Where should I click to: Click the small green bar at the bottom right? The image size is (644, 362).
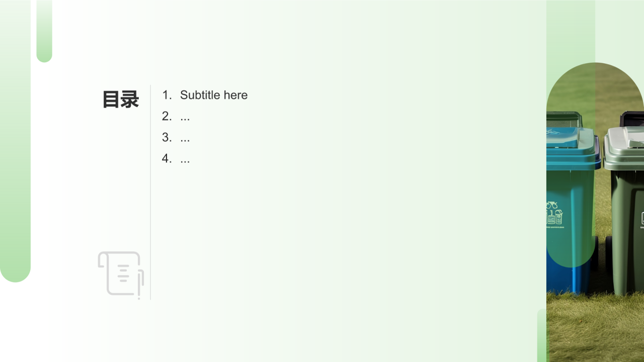(x=542, y=335)
